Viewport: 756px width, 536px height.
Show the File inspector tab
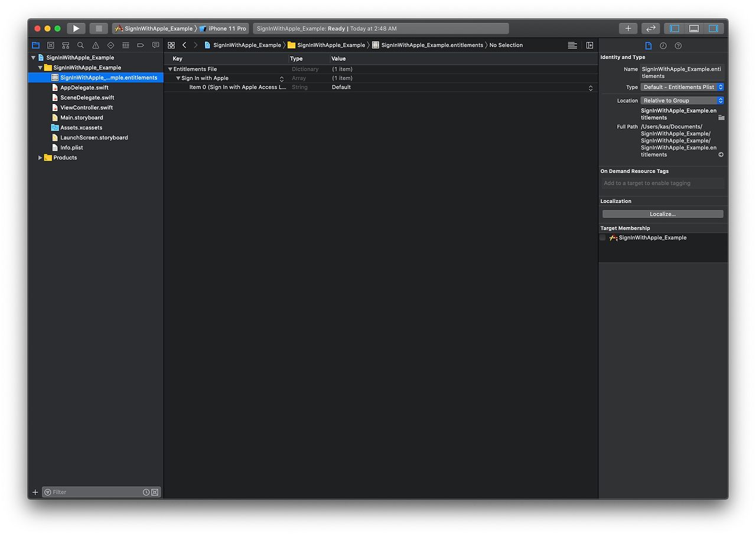pos(648,46)
